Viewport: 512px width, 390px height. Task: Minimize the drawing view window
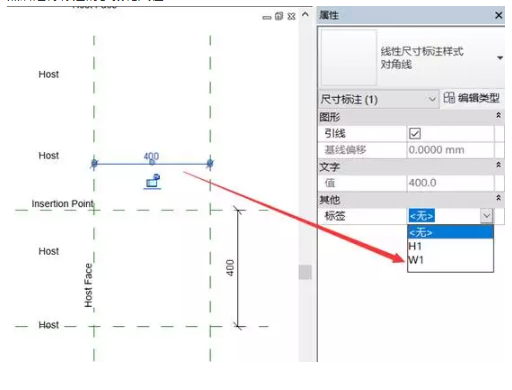coord(267,17)
